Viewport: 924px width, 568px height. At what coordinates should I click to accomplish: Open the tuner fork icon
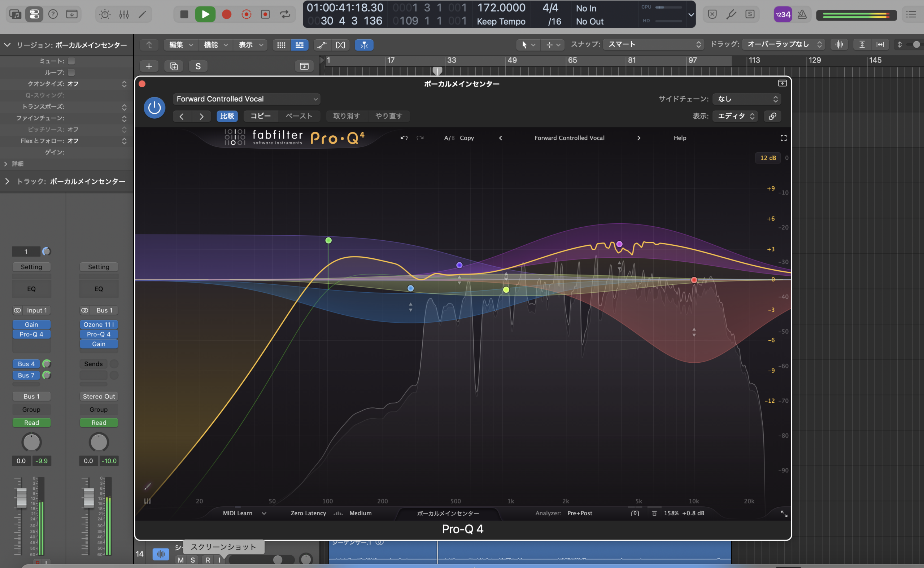[x=731, y=14]
